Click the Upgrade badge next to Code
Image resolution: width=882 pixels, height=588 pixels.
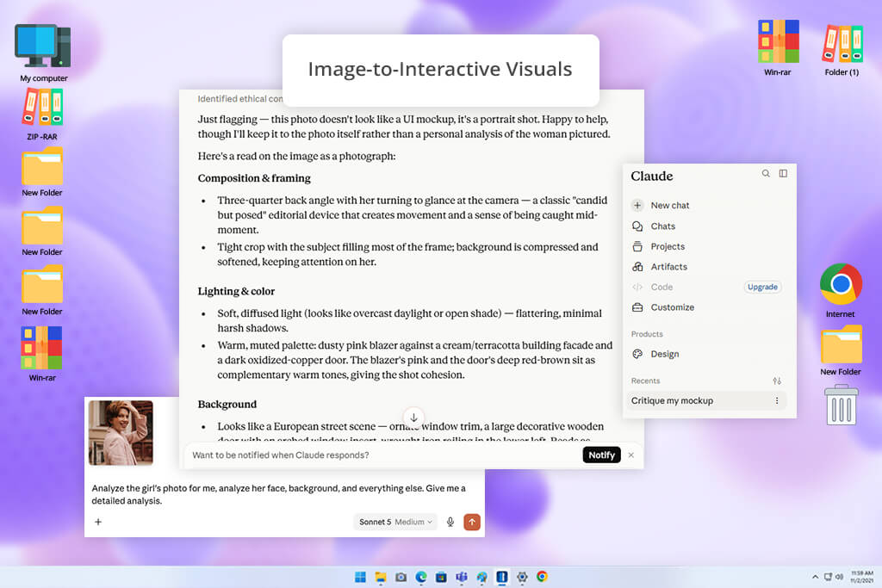tap(763, 287)
